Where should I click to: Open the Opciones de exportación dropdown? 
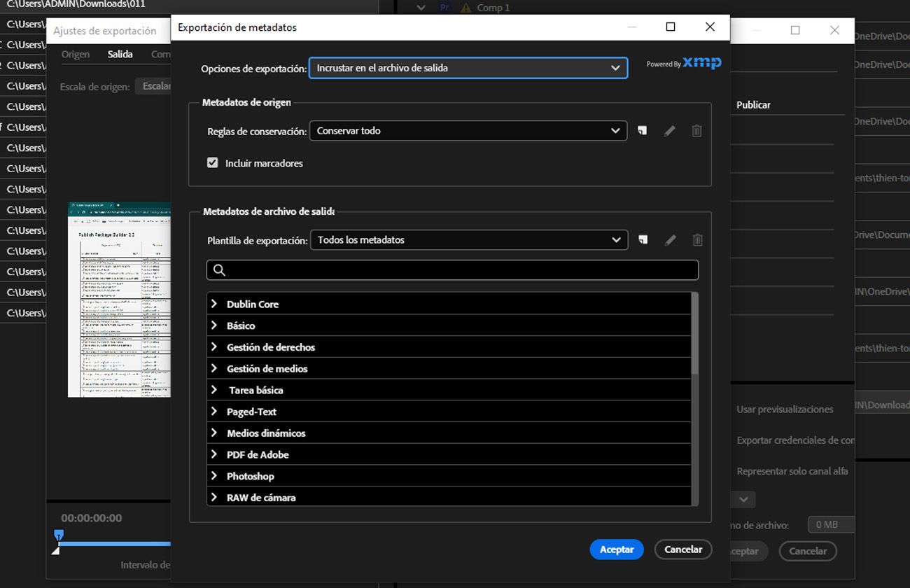[x=469, y=68]
